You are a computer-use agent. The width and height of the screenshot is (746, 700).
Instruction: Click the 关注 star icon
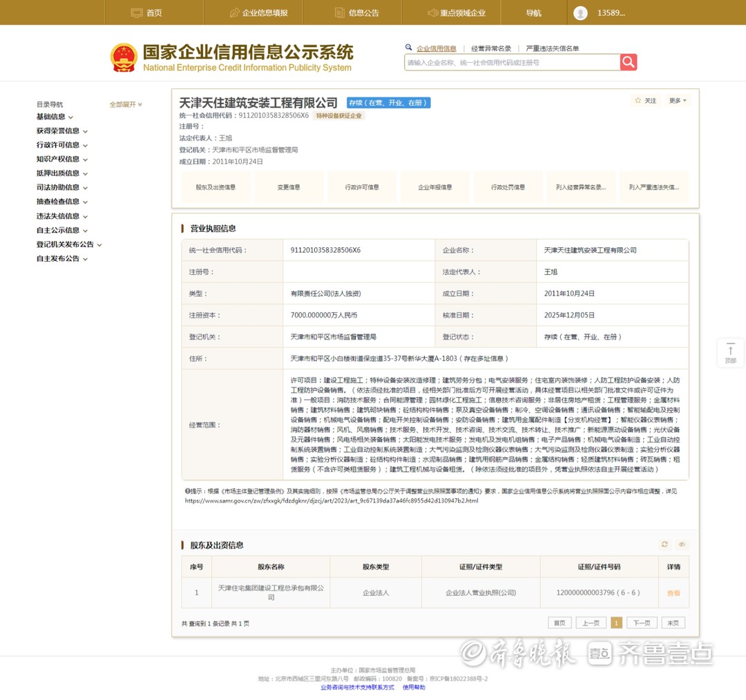point(638,100)
